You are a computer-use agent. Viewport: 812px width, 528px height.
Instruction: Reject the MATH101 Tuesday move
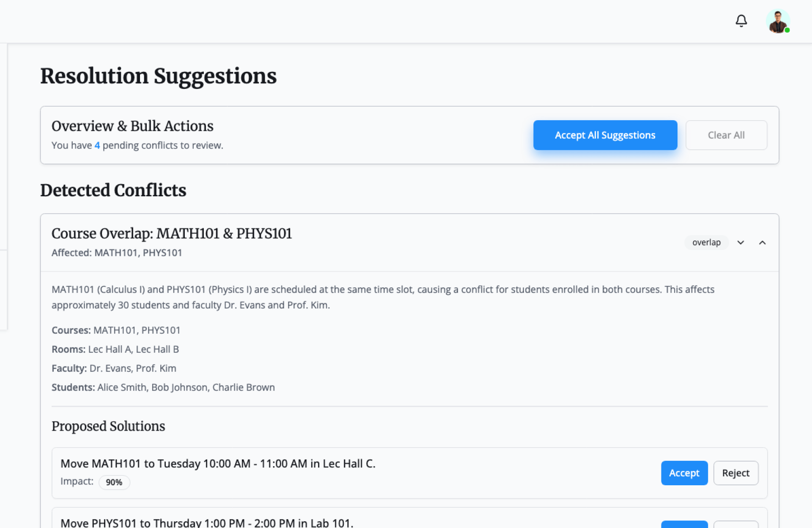click(735, 473)
